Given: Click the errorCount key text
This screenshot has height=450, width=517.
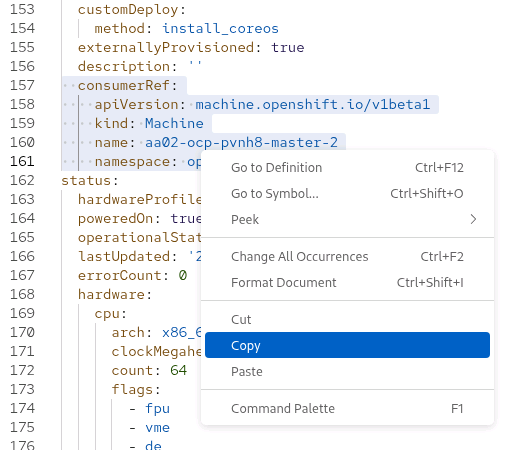Looking at the screenshot, I should tap(120, 276).
